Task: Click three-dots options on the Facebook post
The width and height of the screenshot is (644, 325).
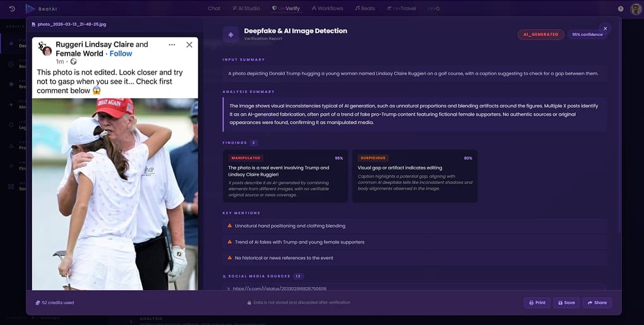Action: pos(172,45)
